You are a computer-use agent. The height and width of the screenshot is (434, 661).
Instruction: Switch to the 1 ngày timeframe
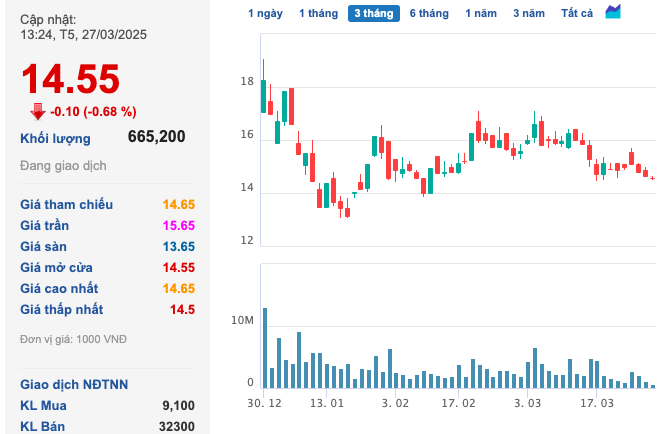click(x=265, y=13)
